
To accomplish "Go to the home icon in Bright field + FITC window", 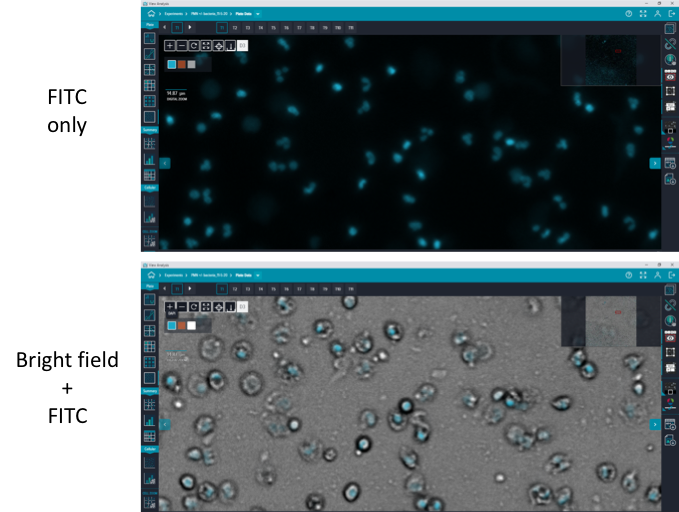I will coord(151,275).
